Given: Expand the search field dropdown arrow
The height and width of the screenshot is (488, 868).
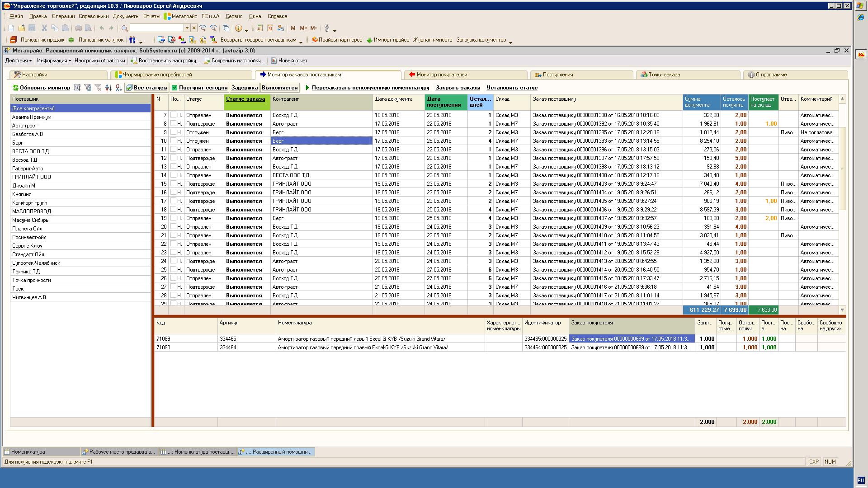Looking at the screenshot, I should click(187, 28).
